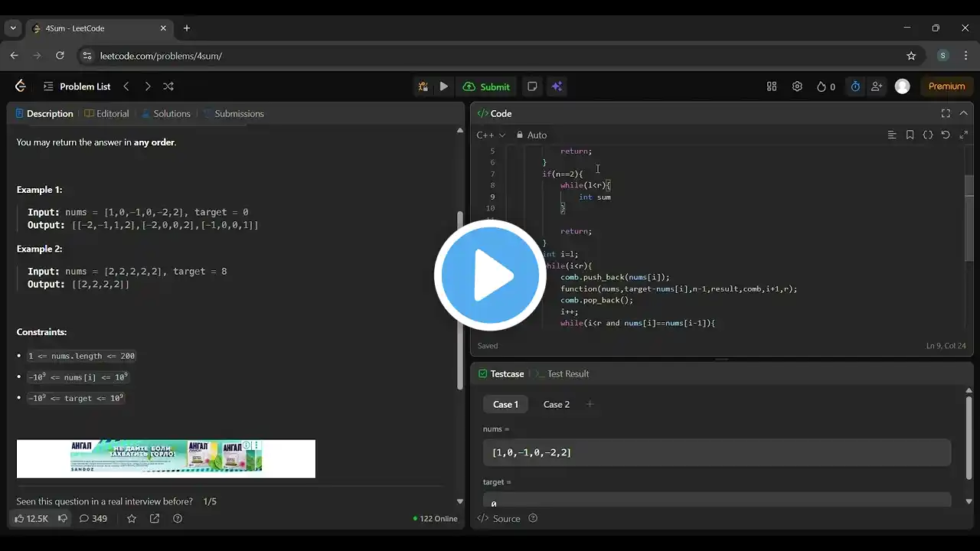
Task: Open Chrome menu three dots
Action: [965, 56]
